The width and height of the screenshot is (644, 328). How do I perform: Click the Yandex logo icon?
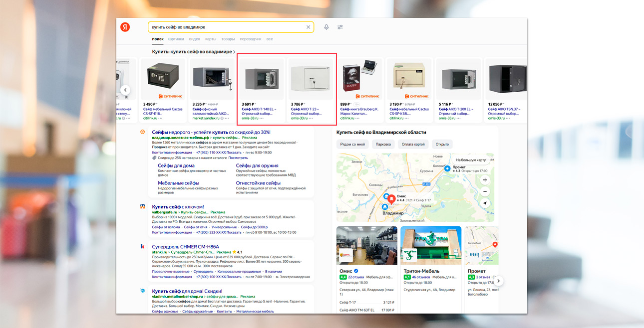(x=125, y=27)
